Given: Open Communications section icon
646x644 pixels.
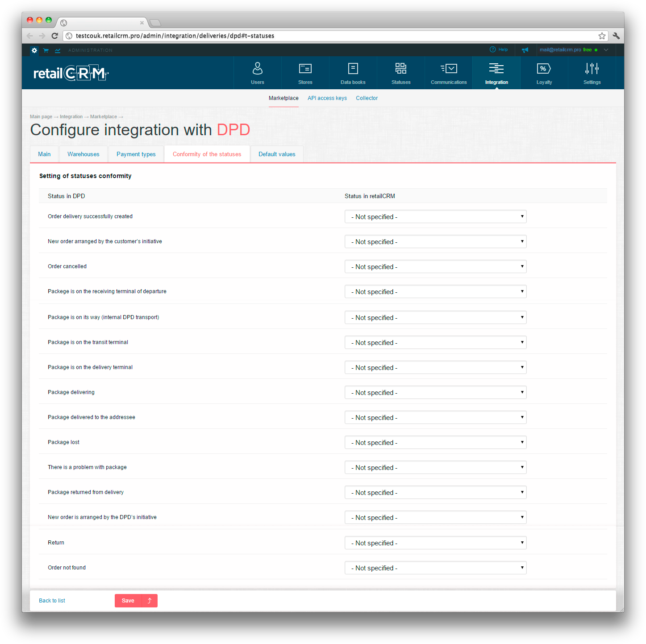Looking at the screenshot, I should click(x=449, y=69).
